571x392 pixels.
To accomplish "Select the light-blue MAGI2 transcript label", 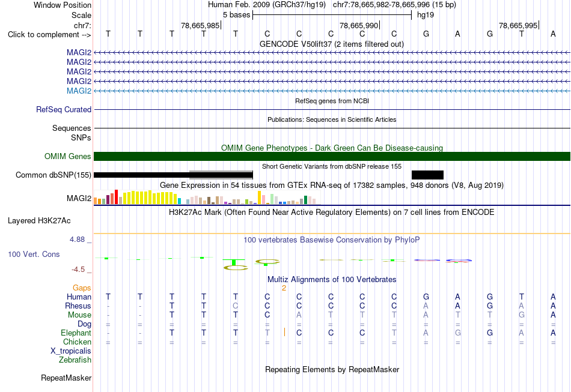I will pos(79,91).
